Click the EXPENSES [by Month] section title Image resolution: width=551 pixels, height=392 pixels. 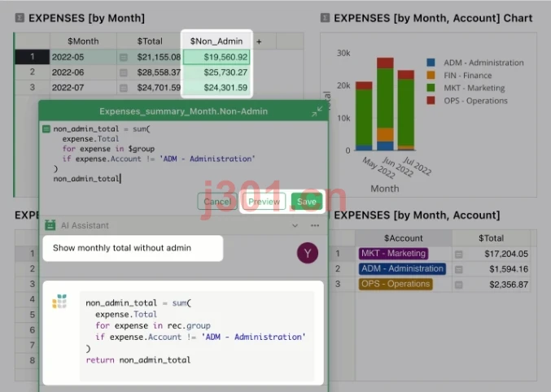[86, 18]
